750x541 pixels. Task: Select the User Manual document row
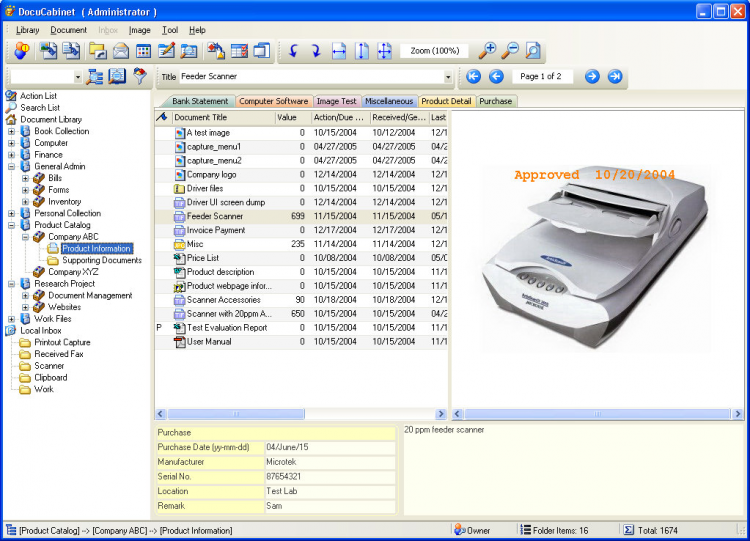point(301,342)
